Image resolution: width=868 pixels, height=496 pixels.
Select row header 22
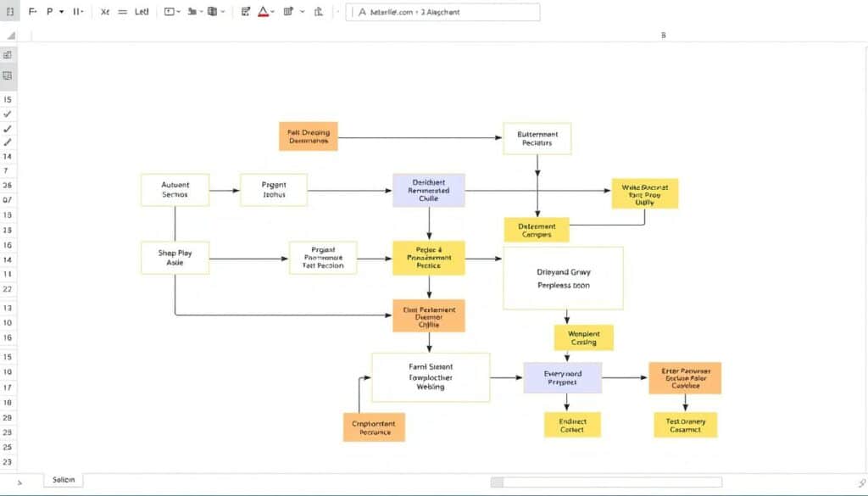(7, 289)
